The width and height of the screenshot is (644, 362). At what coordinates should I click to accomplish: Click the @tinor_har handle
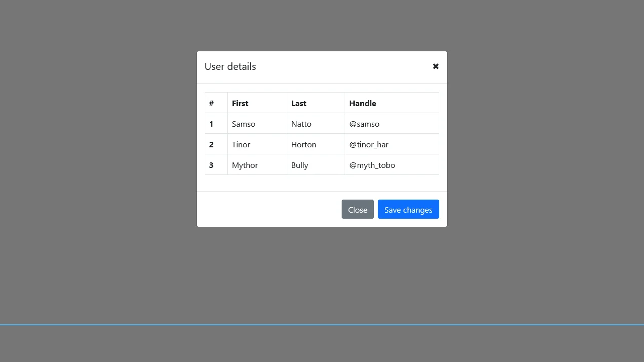[369, 144]
